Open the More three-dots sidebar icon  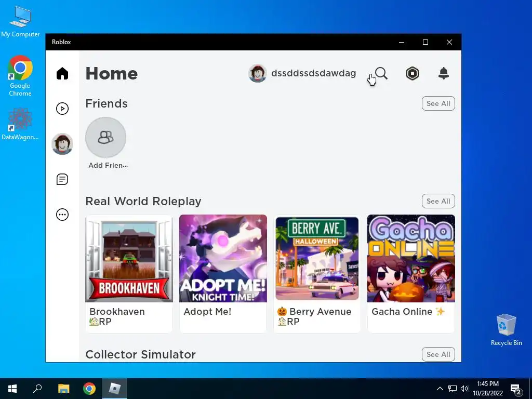coord(62,215)
